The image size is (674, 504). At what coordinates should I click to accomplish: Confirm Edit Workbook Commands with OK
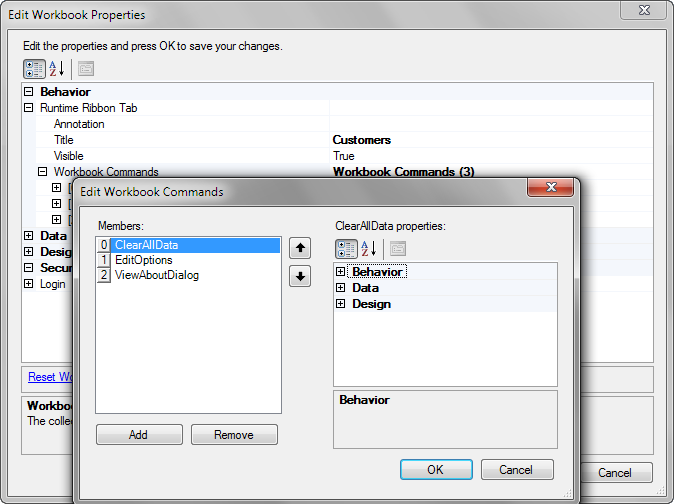coord(436,470)
